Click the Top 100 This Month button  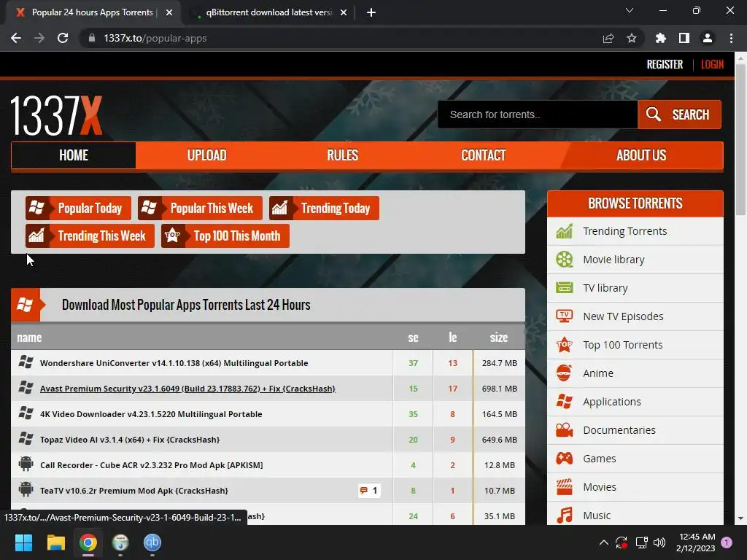click(225, 236)
